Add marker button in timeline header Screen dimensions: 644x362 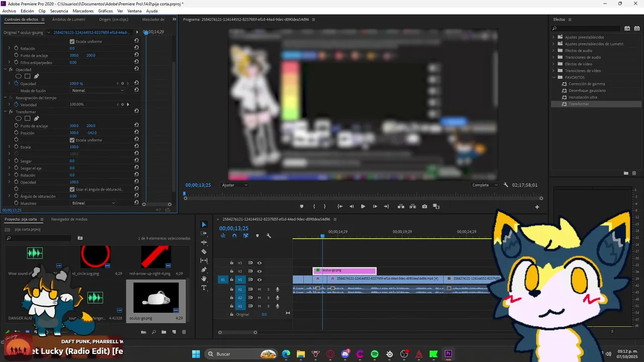click(x=257, y=236)
